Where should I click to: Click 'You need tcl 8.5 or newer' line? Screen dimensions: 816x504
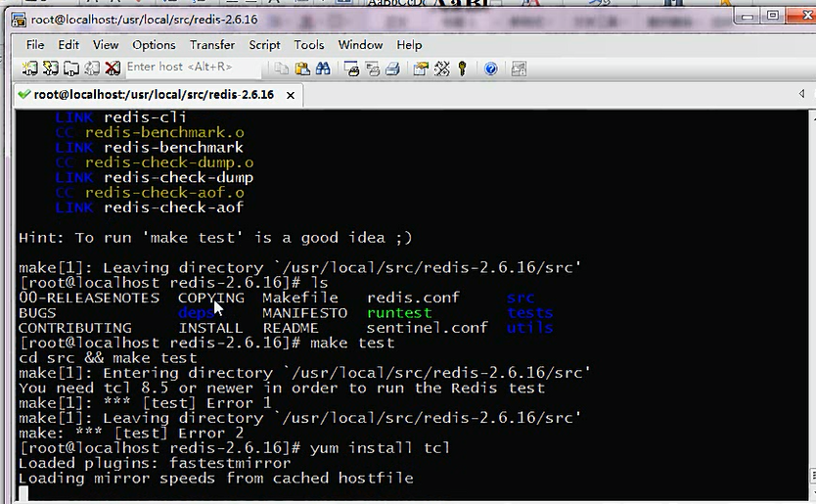pos(282,388)
